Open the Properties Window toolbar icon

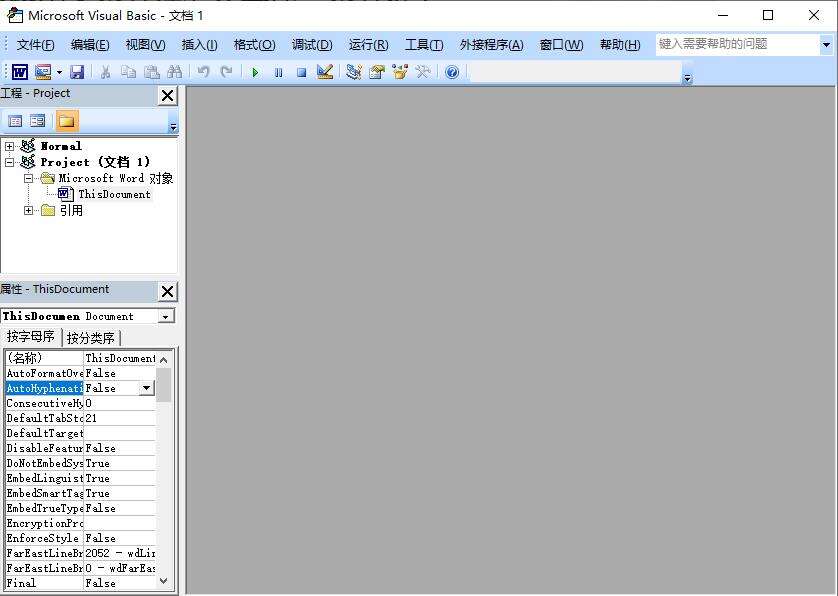377,72
